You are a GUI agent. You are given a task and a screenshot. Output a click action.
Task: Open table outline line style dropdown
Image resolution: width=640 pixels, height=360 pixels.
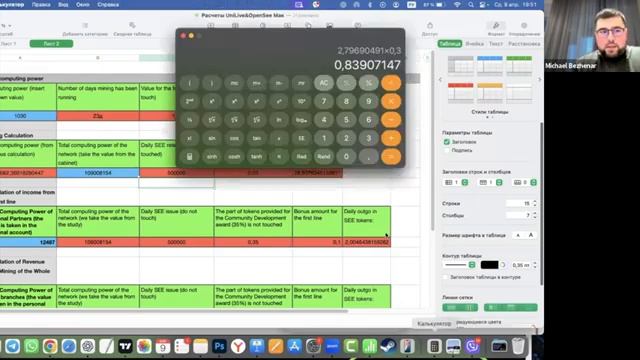459,265
